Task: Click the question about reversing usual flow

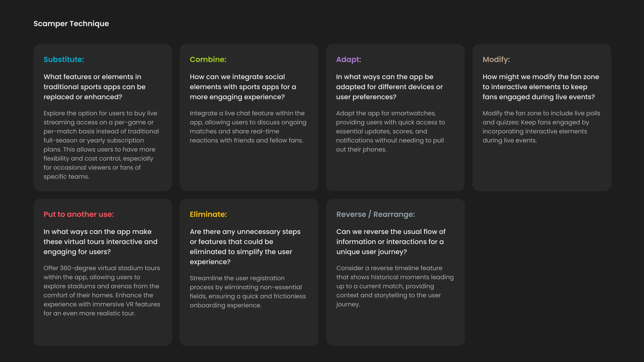Action: click(x=391, y=242)
